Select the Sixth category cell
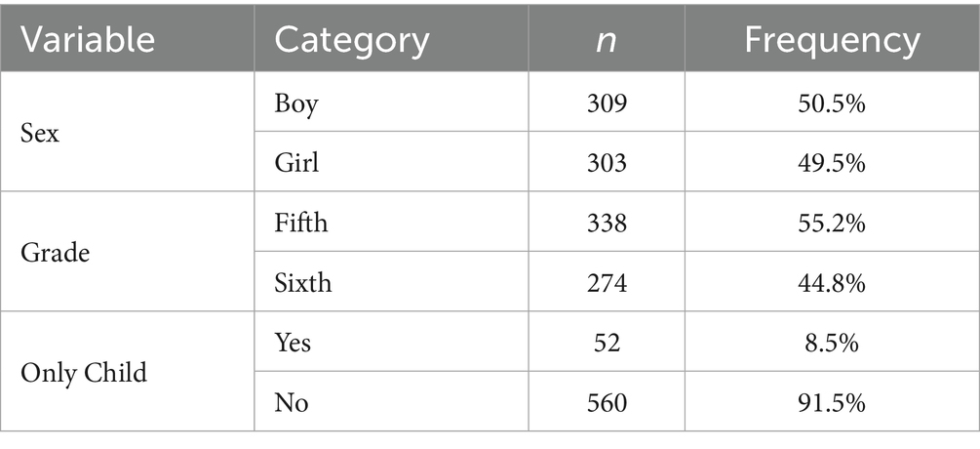 pyautogui.click(x=303, y=282)
